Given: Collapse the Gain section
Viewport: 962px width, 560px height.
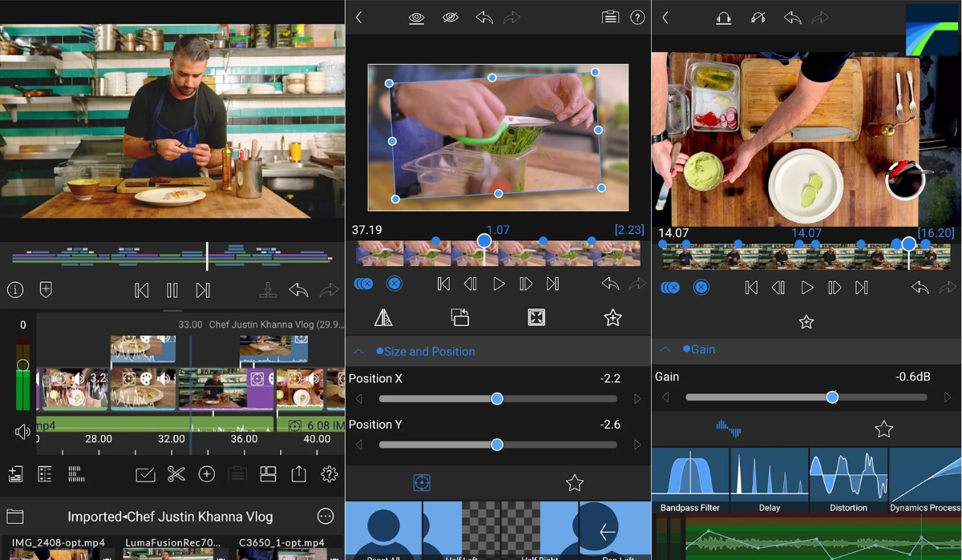Looking at the screenshot, I should click(665, 348).
